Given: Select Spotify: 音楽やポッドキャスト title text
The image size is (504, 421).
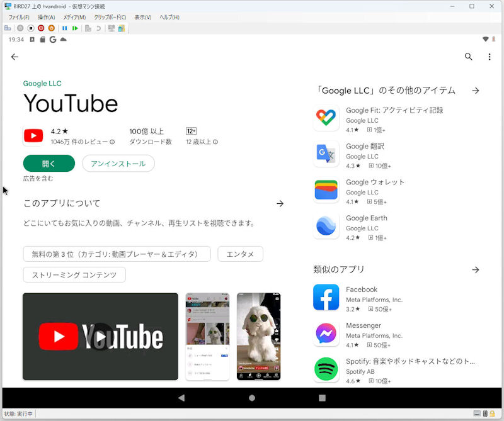Looking at the screenshot, I should [410, 361].
